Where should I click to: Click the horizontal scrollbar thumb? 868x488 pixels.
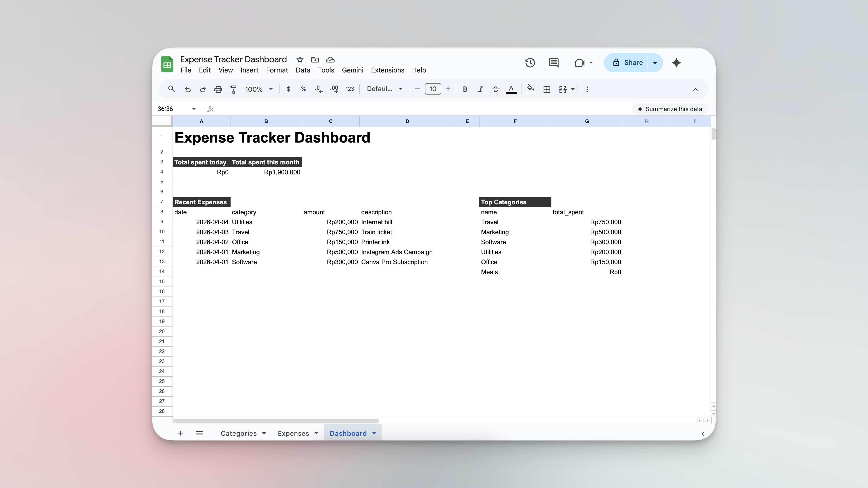click(x=276, y=421)
